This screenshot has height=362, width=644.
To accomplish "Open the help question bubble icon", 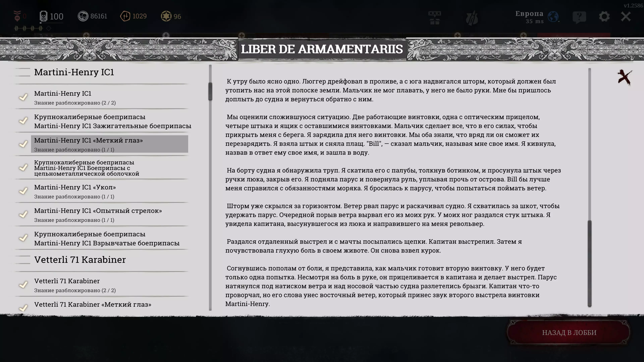I will [x=579, y=17].
